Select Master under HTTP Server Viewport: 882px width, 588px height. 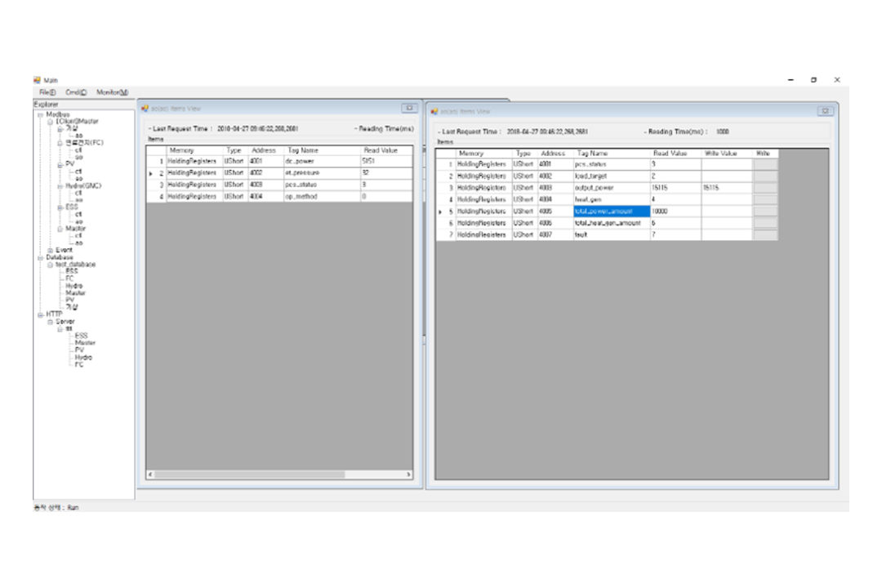point(85,343)
